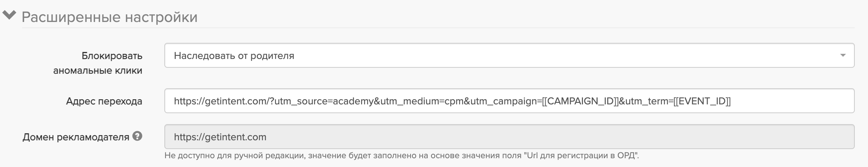Click https://getintent.com/ at start of Адрес перехода

point(222,101)
